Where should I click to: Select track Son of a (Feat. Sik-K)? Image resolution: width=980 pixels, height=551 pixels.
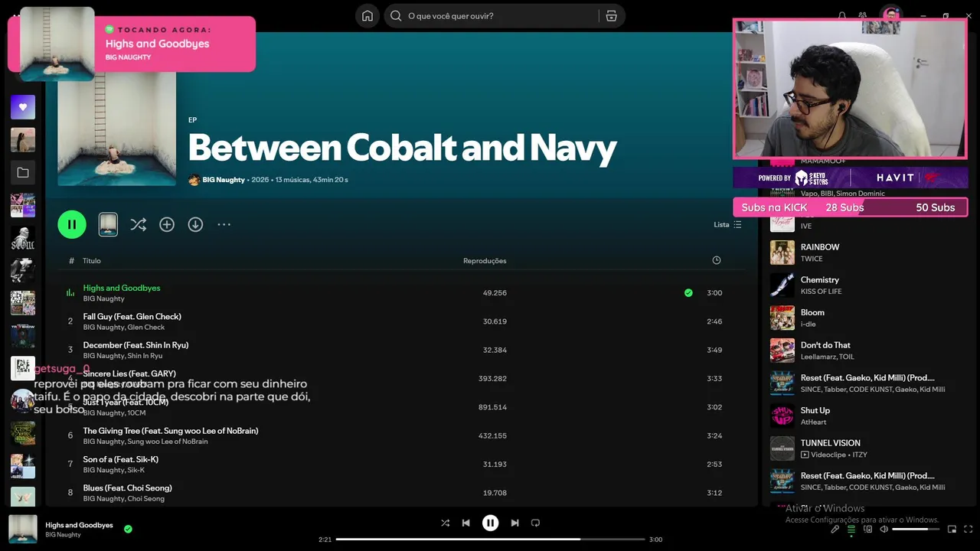pos(121,459)
